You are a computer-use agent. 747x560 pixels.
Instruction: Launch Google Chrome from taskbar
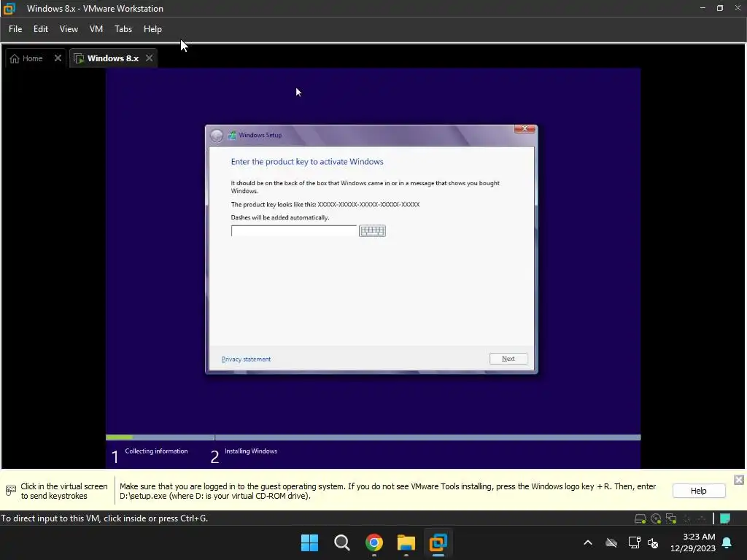[374, 542]
